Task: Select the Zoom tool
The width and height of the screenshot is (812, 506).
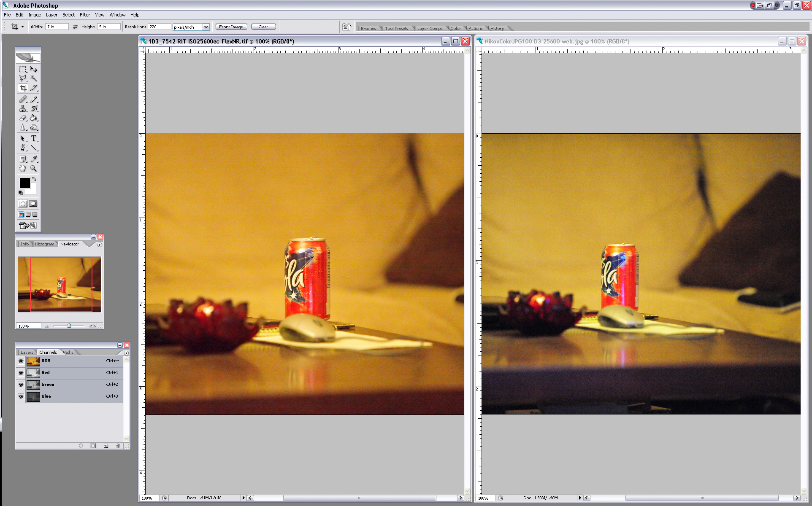Action: [x=34, y=168]
